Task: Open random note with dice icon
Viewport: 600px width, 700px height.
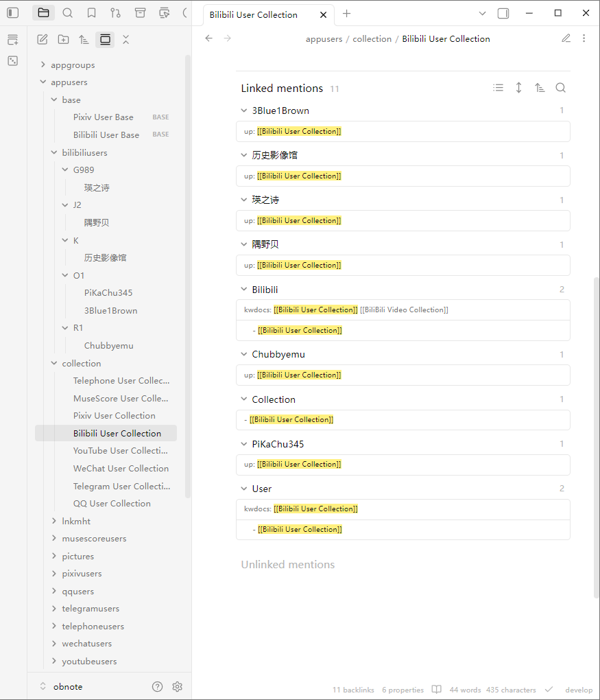Action: pyautogui.click(x=13, y=61)
